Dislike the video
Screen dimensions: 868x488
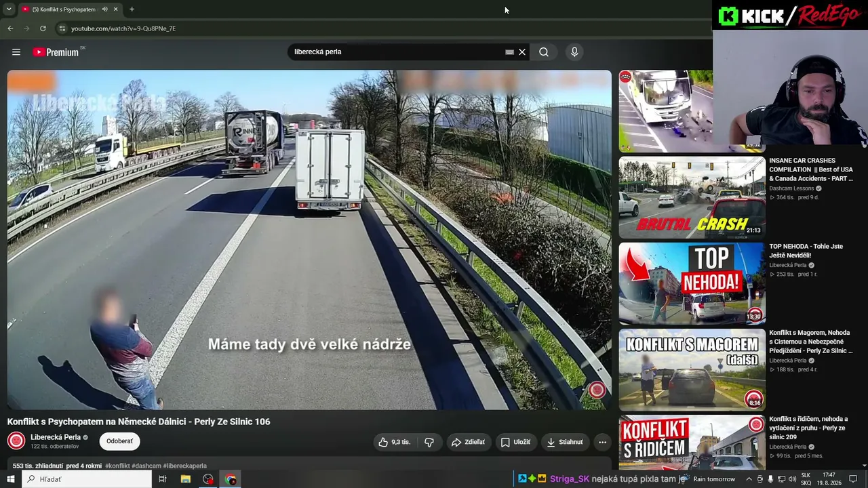click(429, 442)
